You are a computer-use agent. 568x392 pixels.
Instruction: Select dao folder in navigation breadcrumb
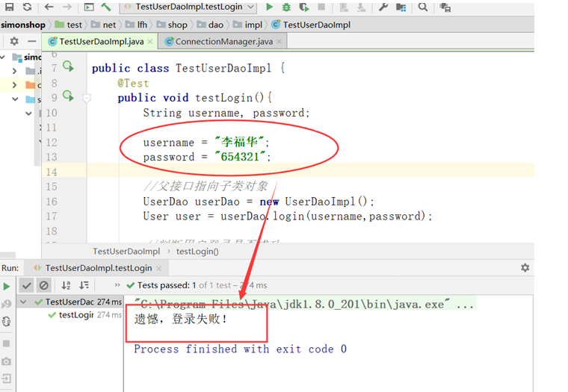point(210,25)
